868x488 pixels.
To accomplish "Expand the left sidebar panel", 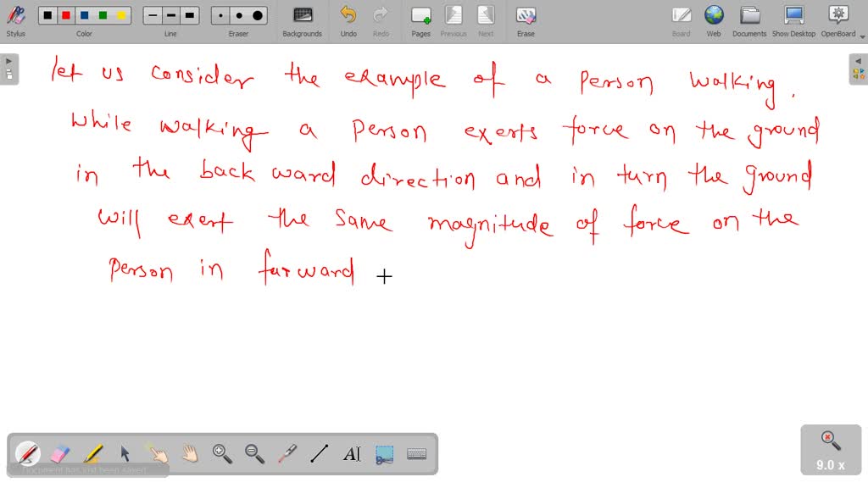I will 8,60.
